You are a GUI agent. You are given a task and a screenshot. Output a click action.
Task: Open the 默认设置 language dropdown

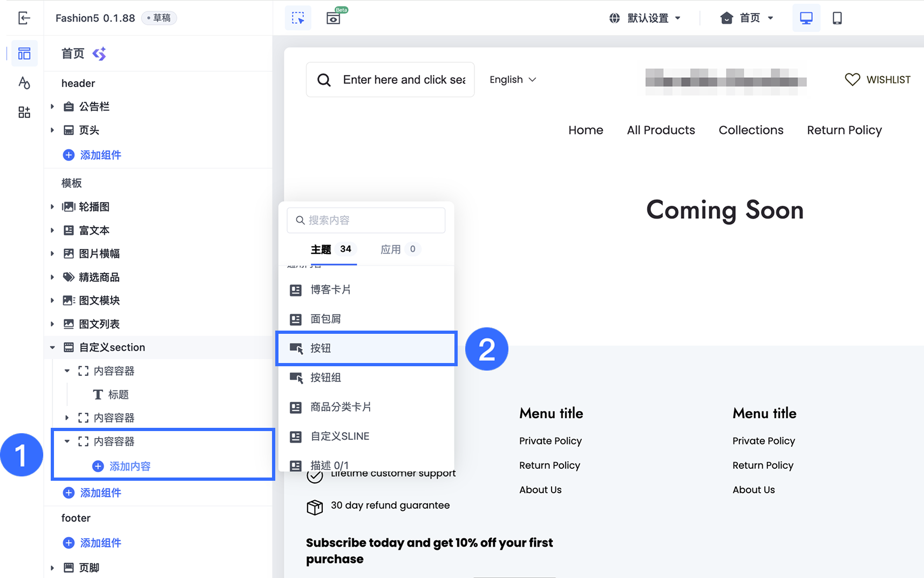tap(645, 18)
